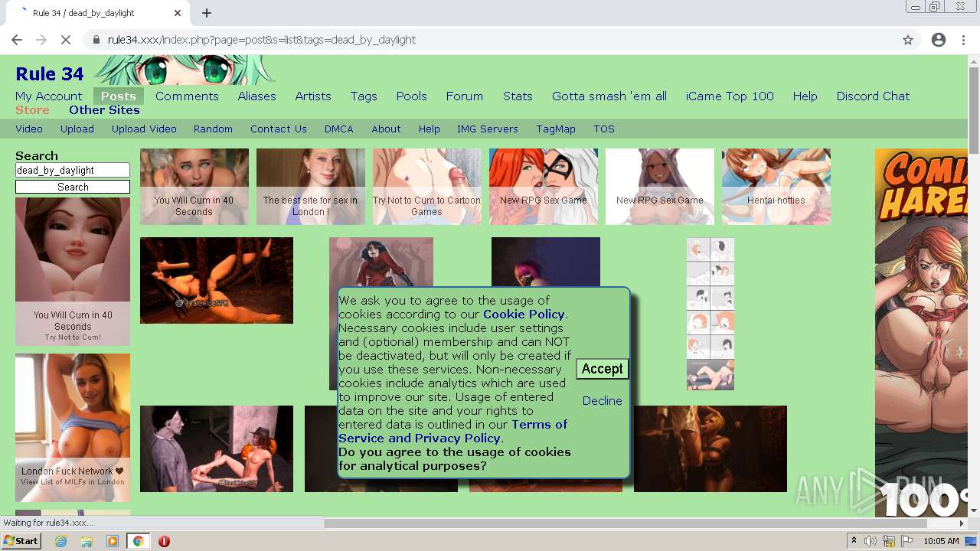Open the media player taskbar icon
The width and height of the screenshot is (980, 551).
click(x=113, y=541)
